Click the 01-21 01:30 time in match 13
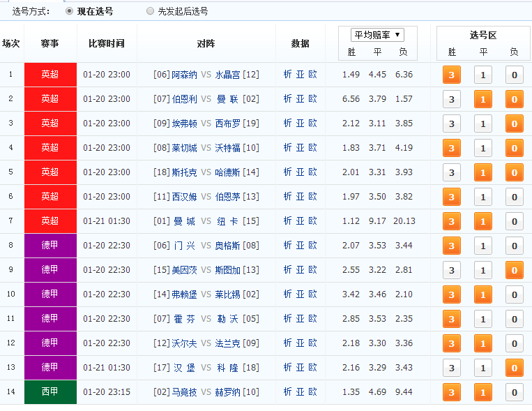 point(107,368)
